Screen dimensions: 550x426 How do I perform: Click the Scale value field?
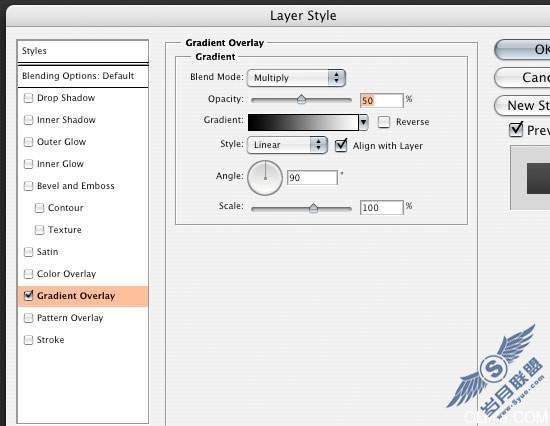[x=382, y=208]
